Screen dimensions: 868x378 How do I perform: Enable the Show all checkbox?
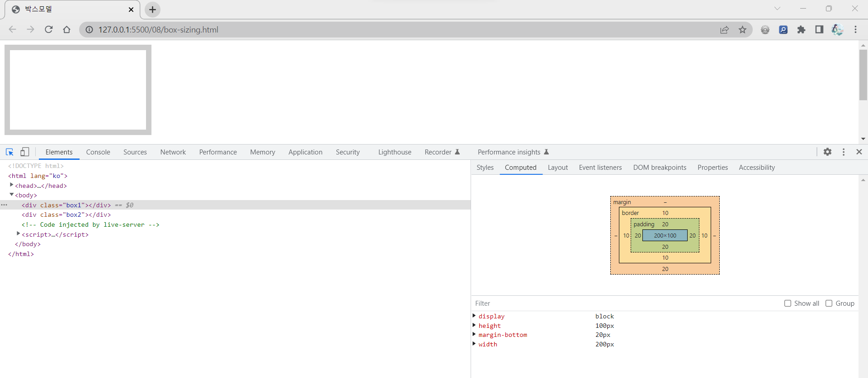(x=788, y=303)
